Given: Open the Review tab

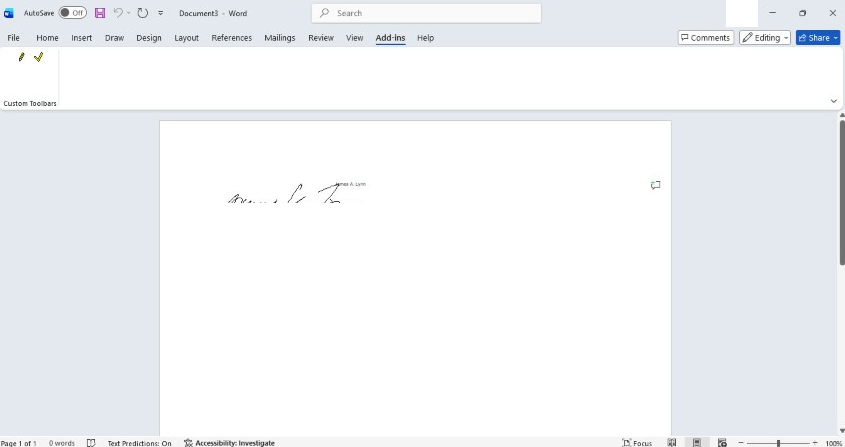Looking at the screenshot, I should 321,38.
